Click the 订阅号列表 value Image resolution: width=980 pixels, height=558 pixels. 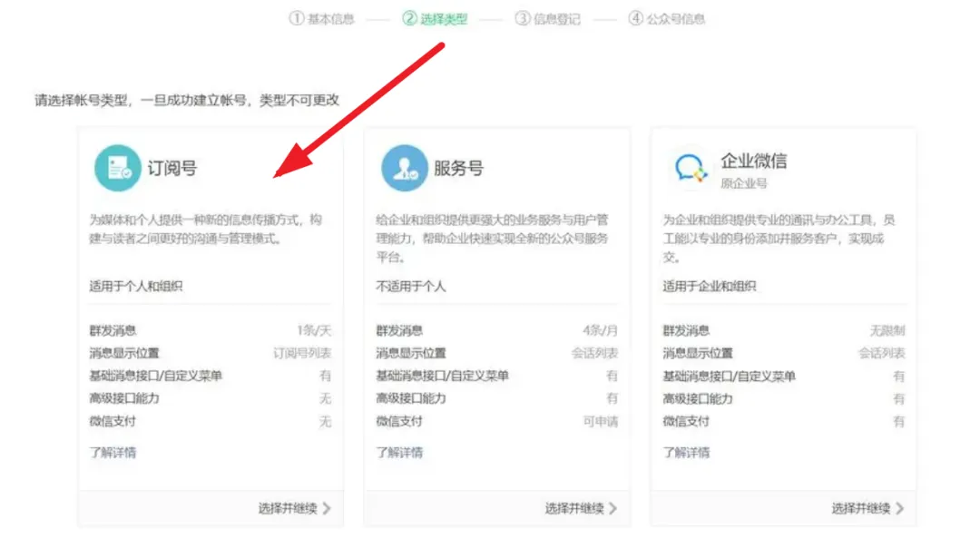(302, 353)
